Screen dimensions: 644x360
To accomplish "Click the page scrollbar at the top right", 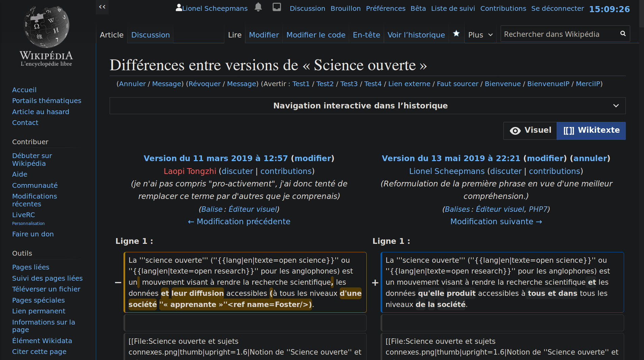I will [x=642, y=14].
